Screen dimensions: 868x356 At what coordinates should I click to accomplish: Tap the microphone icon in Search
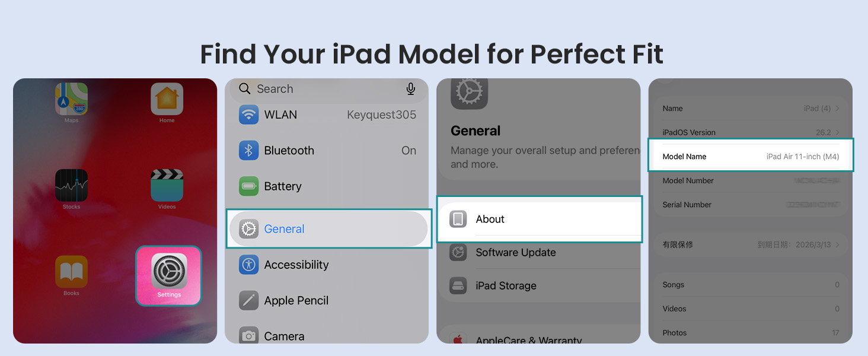pos(410,89)
